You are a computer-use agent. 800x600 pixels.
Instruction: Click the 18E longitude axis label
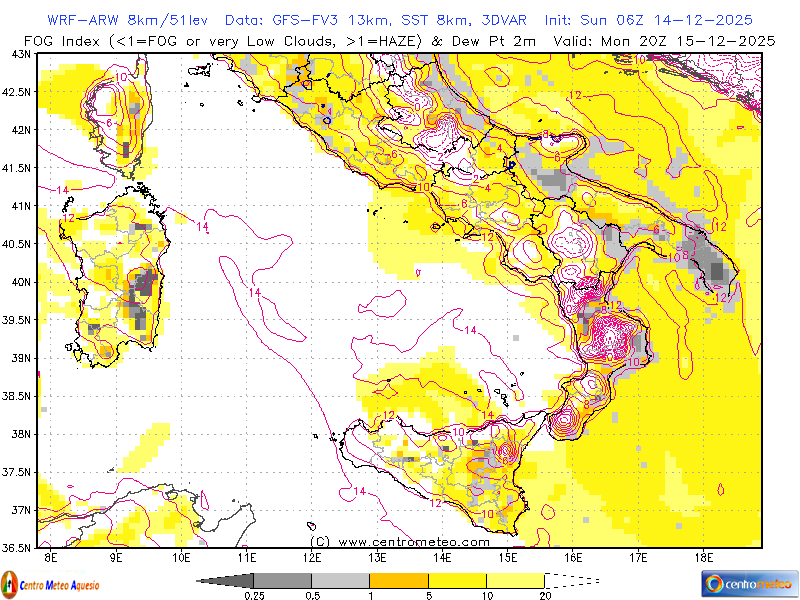point(703,557)
